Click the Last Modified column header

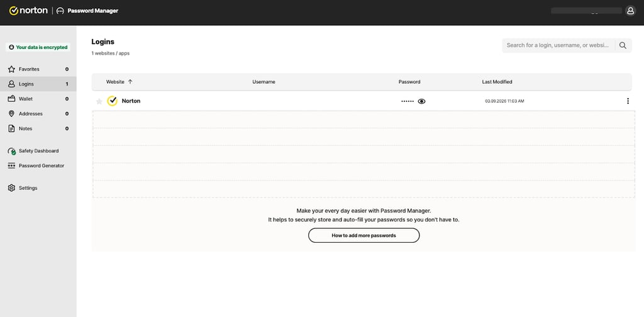pos(497,82)
